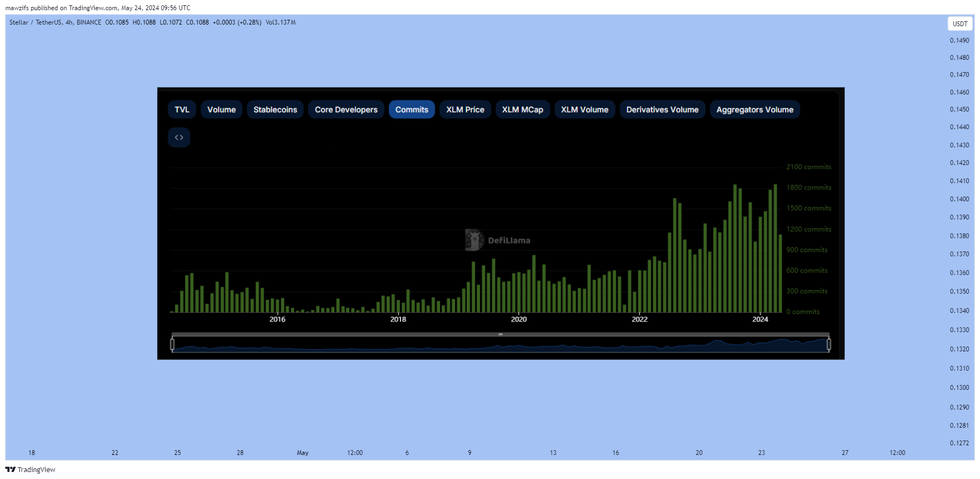Click the 2020 label on chart axis
Image resolution: width=980 pixels, height=479 pixels.
[x=519, y=319]
